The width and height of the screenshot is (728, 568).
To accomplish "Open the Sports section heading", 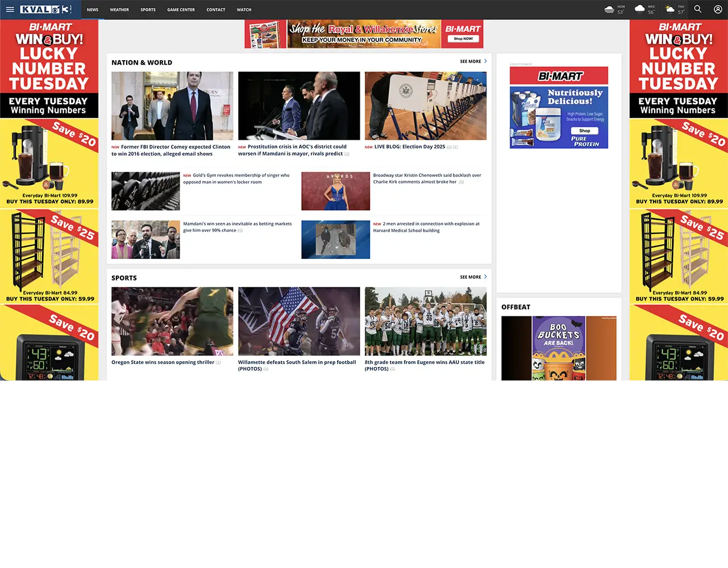I will tap(124, 278).
